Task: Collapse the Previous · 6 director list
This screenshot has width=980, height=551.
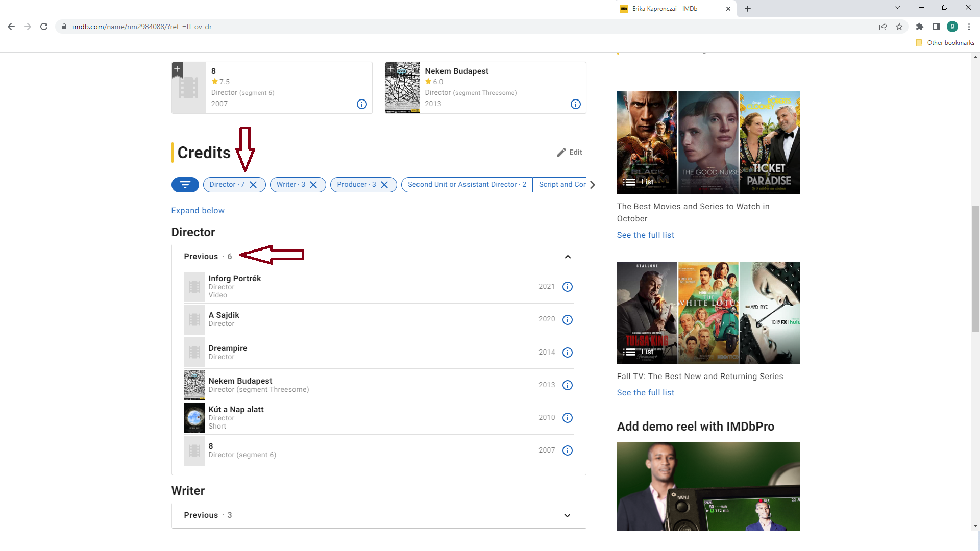Action: tap(568, 257)
